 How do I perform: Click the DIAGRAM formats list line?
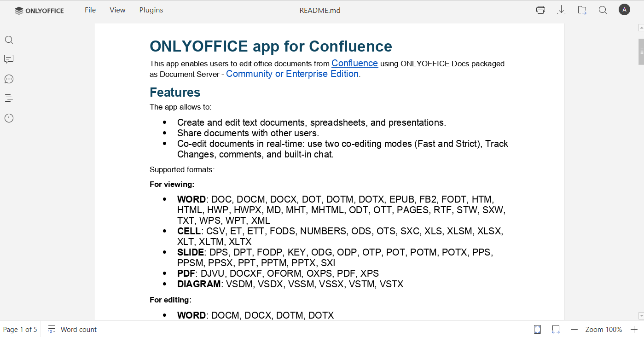coord(290,284)
